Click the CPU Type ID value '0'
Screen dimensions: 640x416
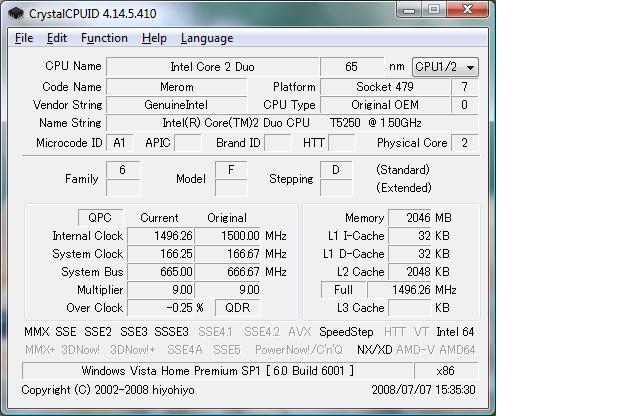pos(464,105)
